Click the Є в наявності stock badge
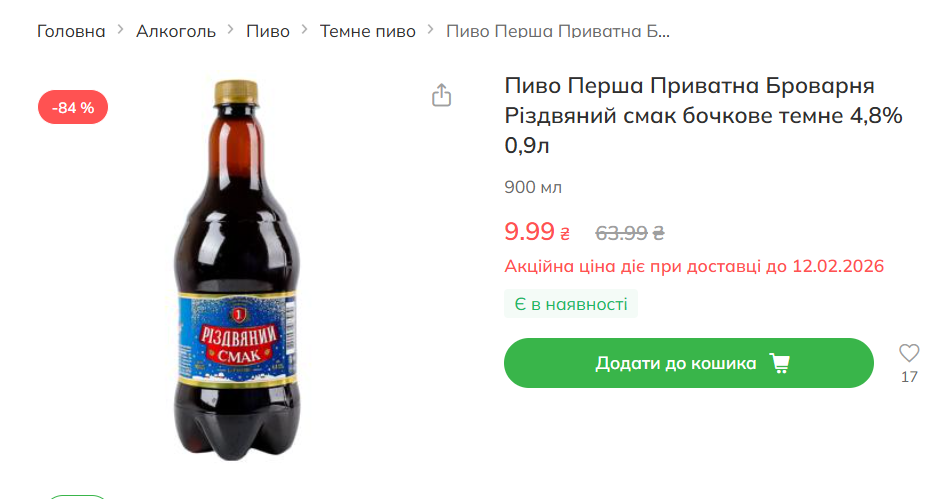Viewport: 931px width, 499px height. click(x=571, y=304)
